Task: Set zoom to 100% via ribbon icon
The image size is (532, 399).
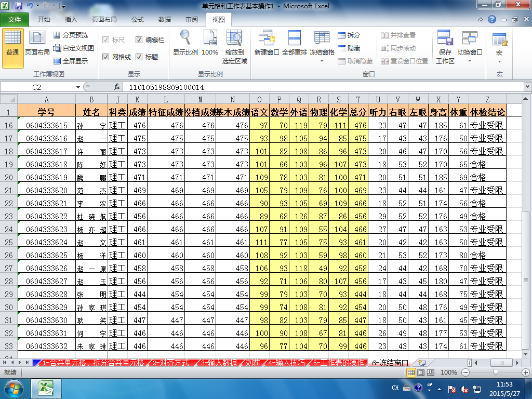Action: coord(210,43)
